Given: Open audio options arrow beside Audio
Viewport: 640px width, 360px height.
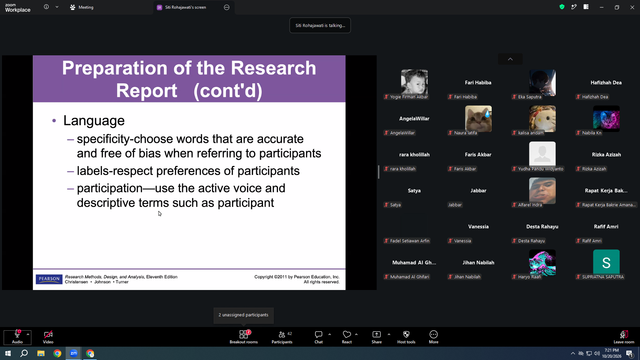Looking at the screenshot, I should [x=28, y=334].
